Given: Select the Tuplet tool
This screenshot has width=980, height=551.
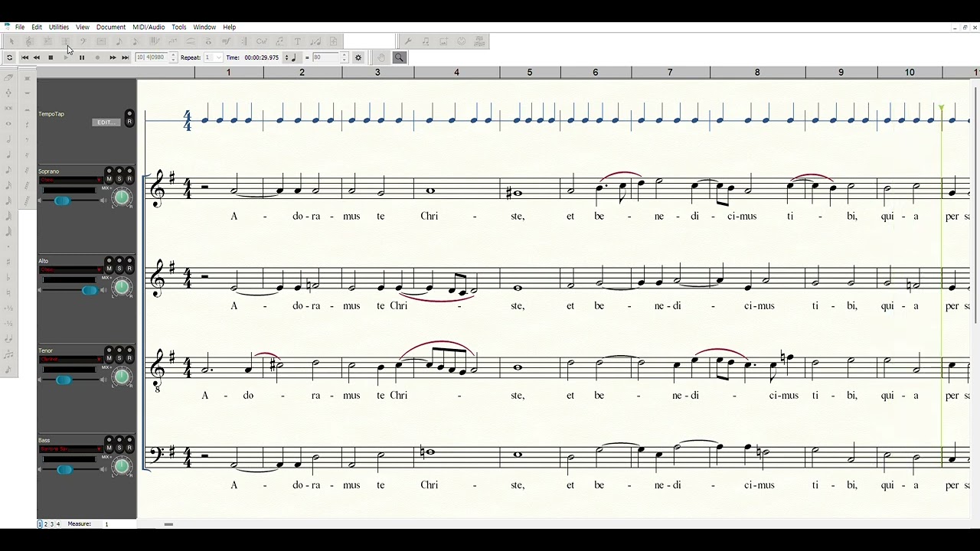Looking at the screenshot, I should pos(172,41).
